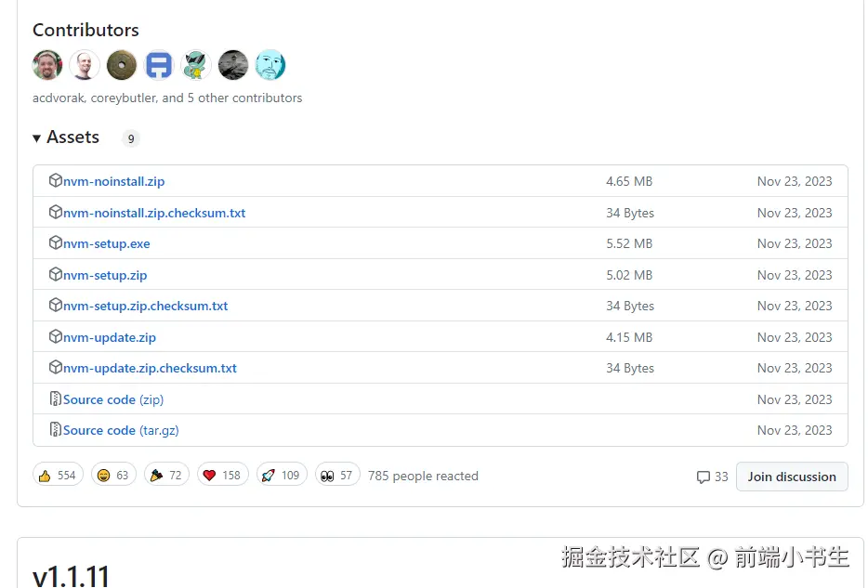
Task: Open the bronze coin contributor avatar
Action: [x=121, y=65]
